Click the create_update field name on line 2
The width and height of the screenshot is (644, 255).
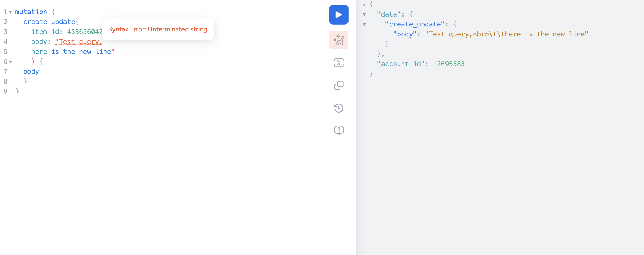49,22
